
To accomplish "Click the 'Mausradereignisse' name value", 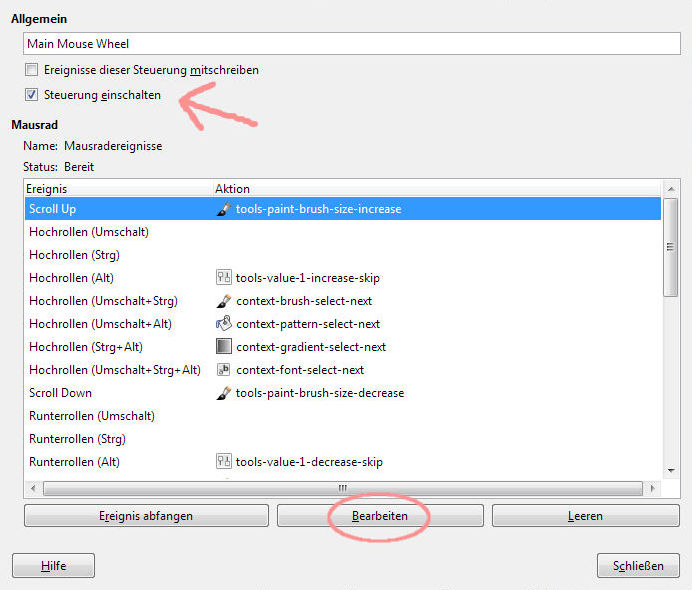I will point(113,146).
